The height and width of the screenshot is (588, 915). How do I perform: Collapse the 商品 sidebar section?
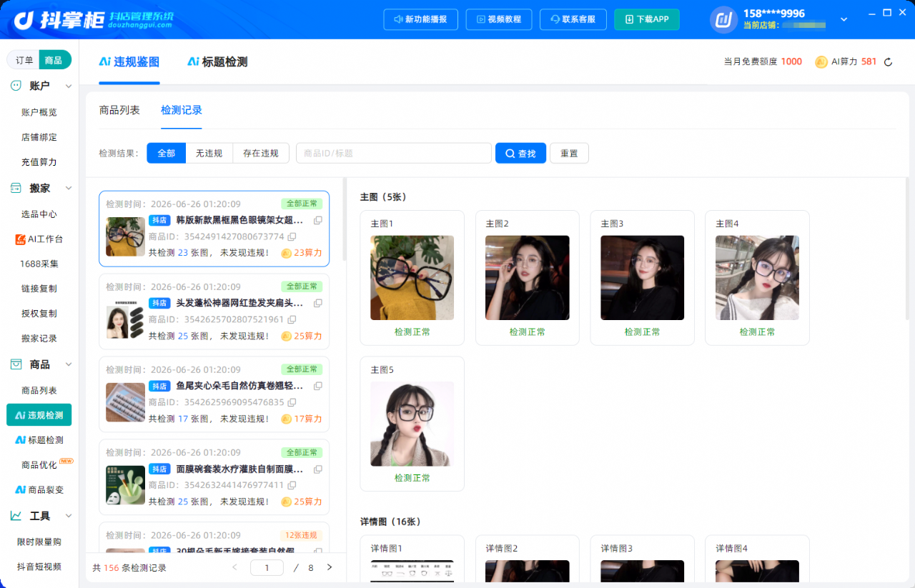tap(69, 364)
